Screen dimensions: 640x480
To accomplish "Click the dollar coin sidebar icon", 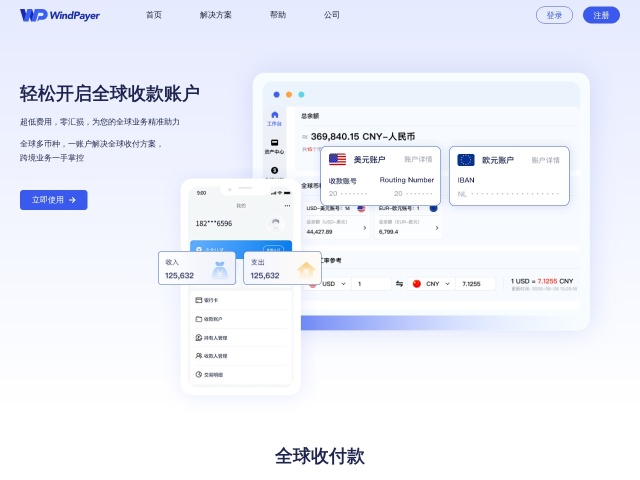I will click(274, 170).
